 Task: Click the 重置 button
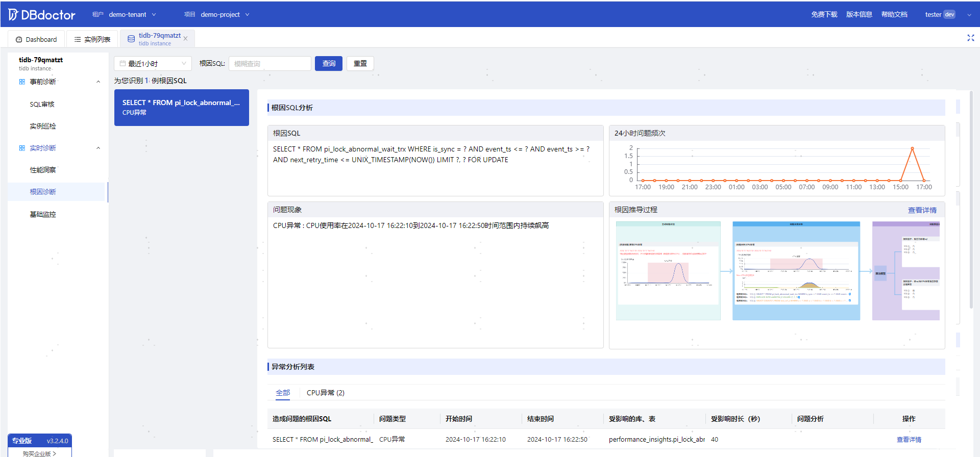click(360, 63)
